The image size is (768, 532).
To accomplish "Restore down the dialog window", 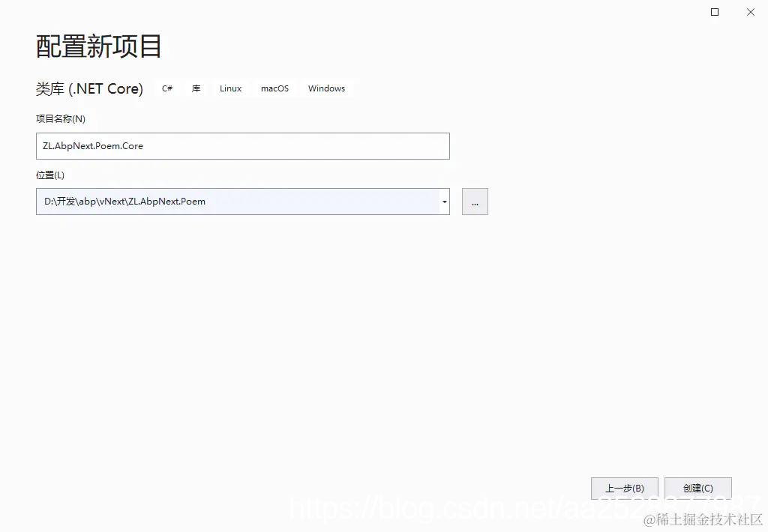I will click(x=713, y=12).
